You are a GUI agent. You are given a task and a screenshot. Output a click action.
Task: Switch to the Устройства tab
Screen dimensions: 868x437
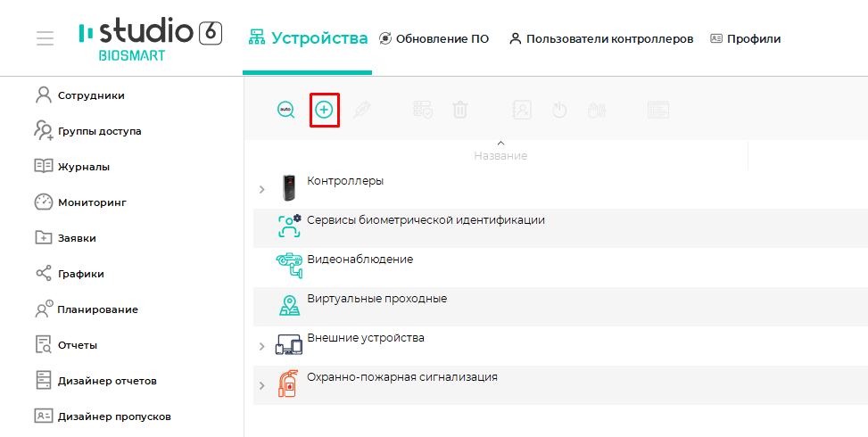pos(308,38)
